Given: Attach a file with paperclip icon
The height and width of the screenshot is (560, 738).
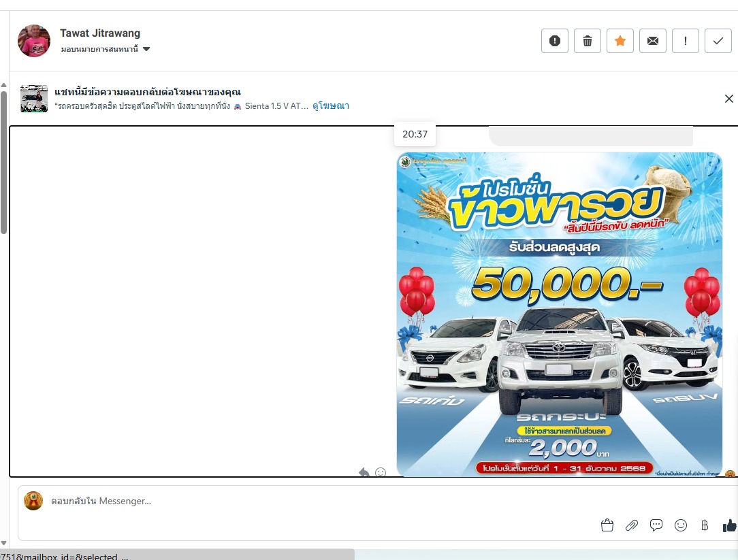Looking at the screenshot, I should 632,525.
